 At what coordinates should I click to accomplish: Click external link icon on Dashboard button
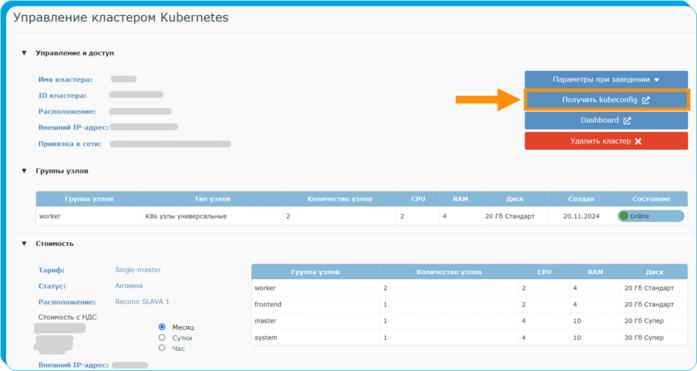click(x=627, y=120)
